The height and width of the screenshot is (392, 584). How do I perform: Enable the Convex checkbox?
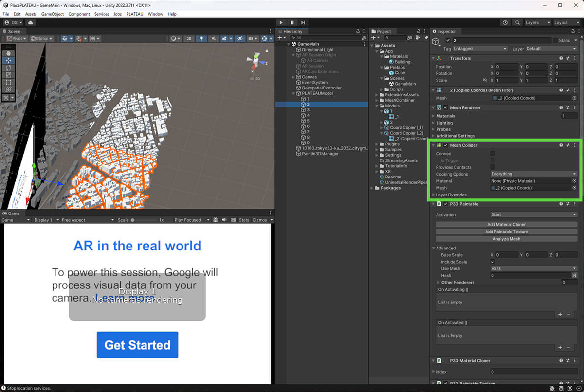(x=493, y=154)
